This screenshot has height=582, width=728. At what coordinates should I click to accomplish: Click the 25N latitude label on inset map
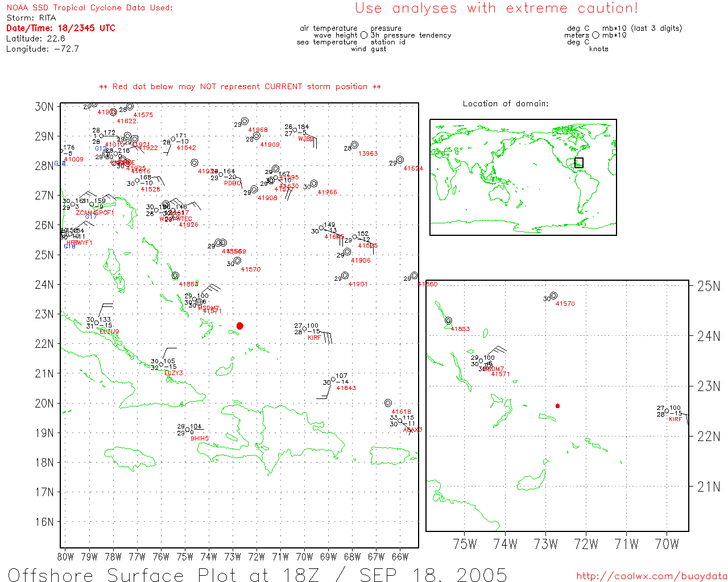708,286
